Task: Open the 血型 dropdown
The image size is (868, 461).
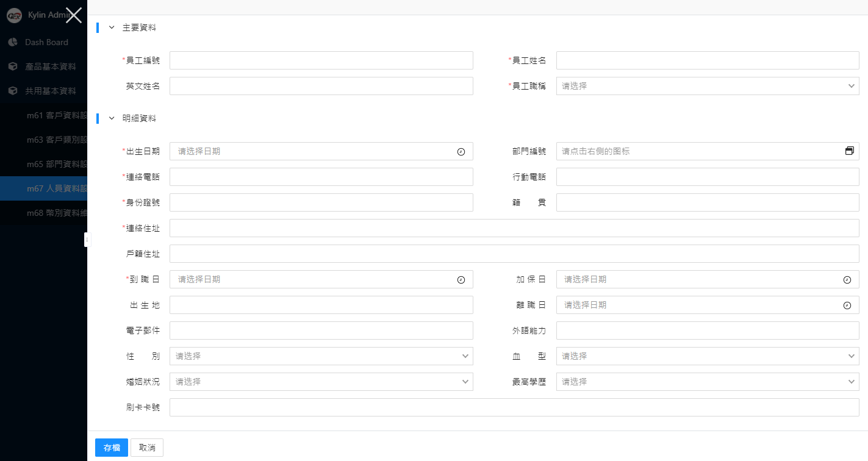Action: [x=708, y=356]
